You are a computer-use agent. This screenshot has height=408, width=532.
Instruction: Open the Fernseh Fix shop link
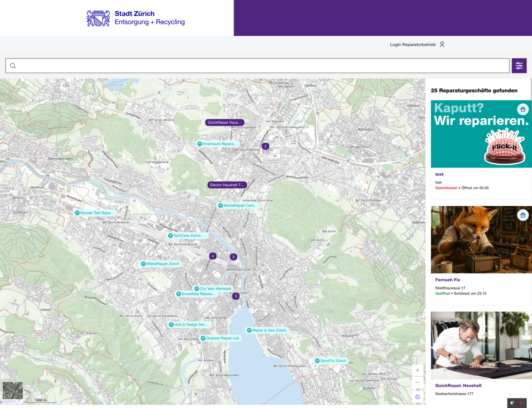448,280
